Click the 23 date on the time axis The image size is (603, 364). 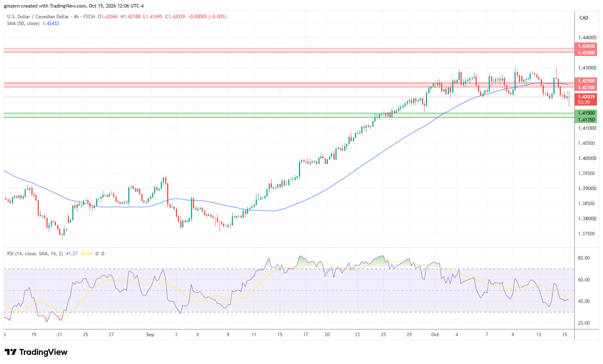357,335
